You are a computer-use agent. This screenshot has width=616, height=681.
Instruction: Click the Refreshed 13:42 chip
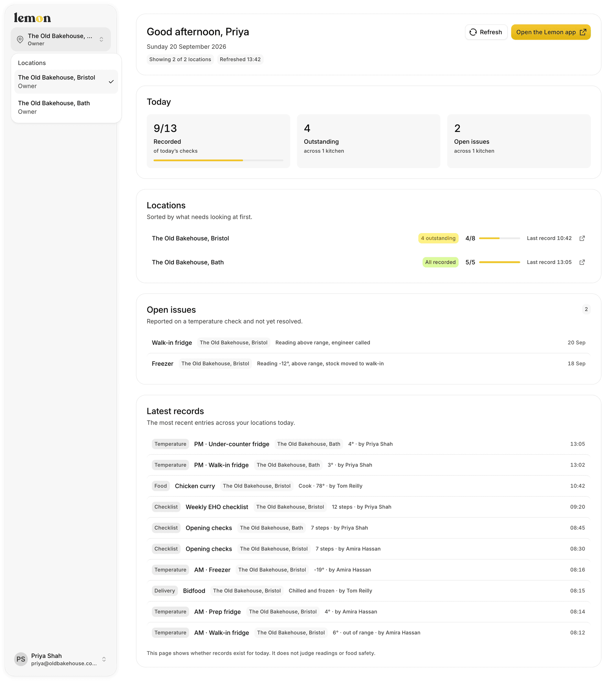point(240,59)
